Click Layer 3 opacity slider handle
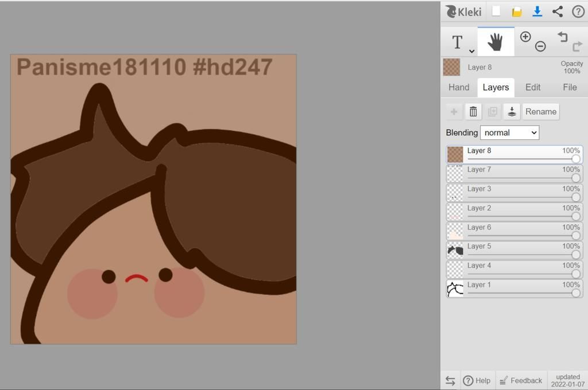The image size is (588, 390). 576,197
